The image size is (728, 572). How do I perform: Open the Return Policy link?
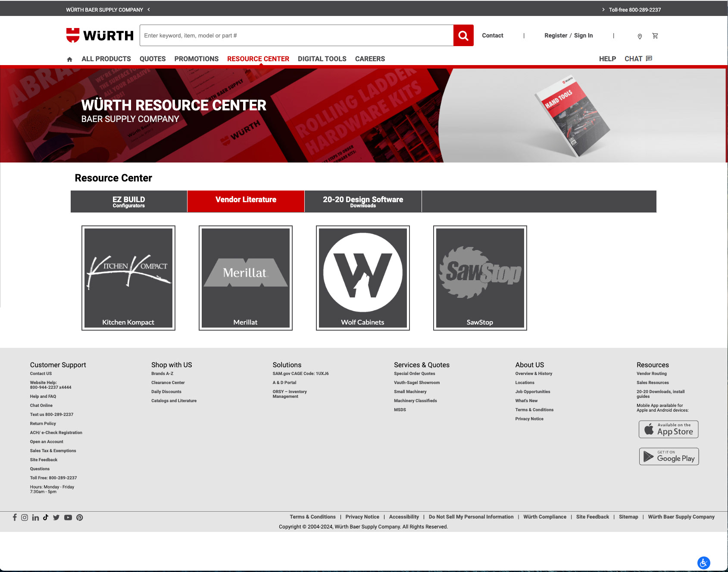click(43, 424)
